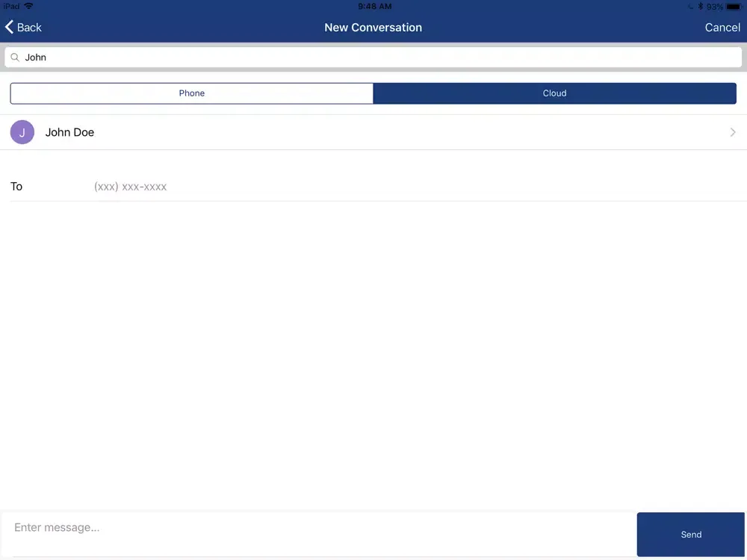Image resolution: width=747 pixels, height=560 pixels.
Task: Tap the battery icon in status bar
Action: pos(734,6)
